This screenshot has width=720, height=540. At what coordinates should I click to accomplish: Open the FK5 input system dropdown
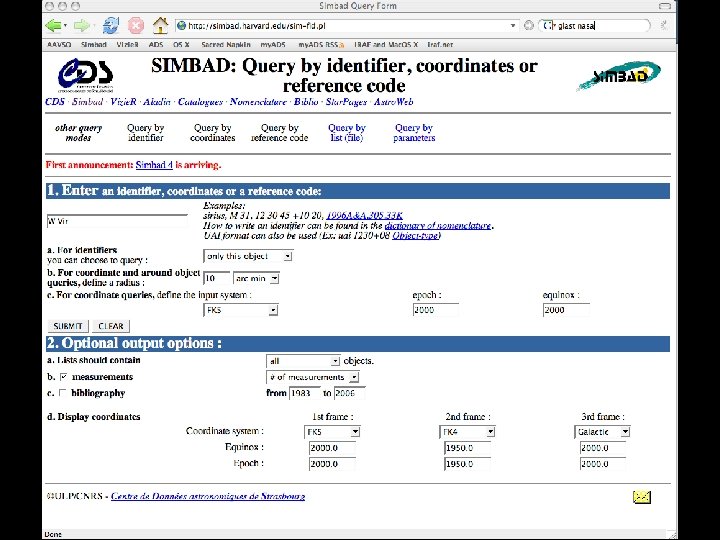[241, 310]
